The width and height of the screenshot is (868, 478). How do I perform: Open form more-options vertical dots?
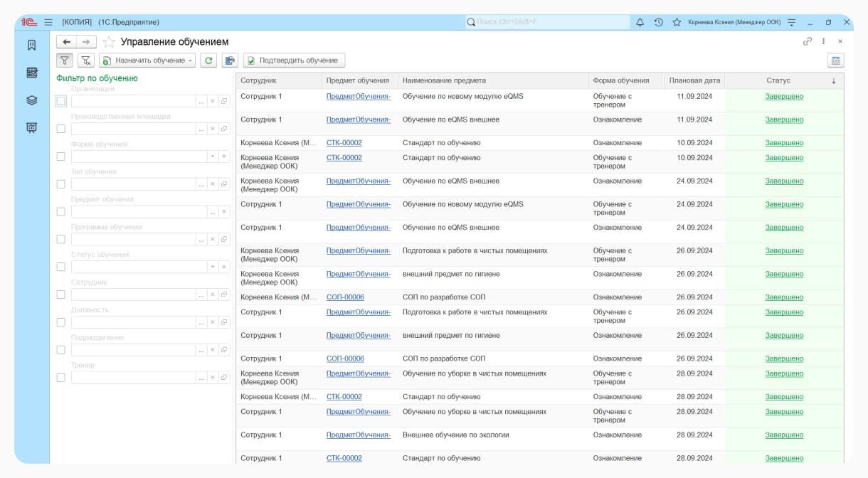[x=824, y=41]
